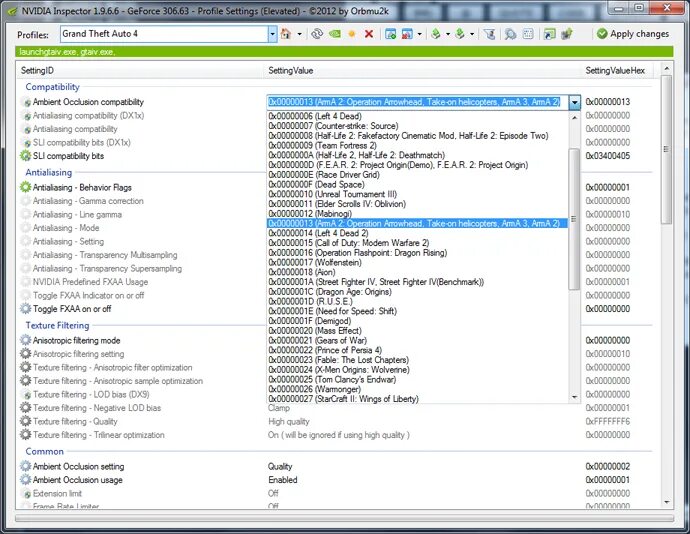The height and width of the screenshot is (534, 690).
Task: Expand the Profiles list dropdown arrow
Action: click(x=272, y=34)
